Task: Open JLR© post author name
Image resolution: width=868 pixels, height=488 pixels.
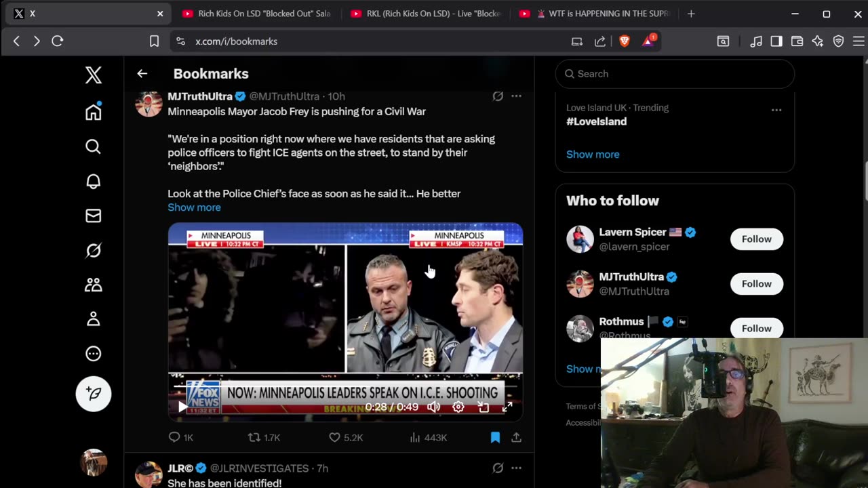Action: point(180,468)
